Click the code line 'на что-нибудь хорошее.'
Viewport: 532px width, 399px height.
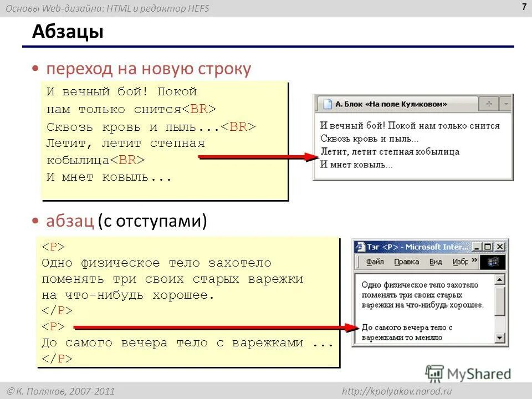pyautogui.click(x=128, y=295)
